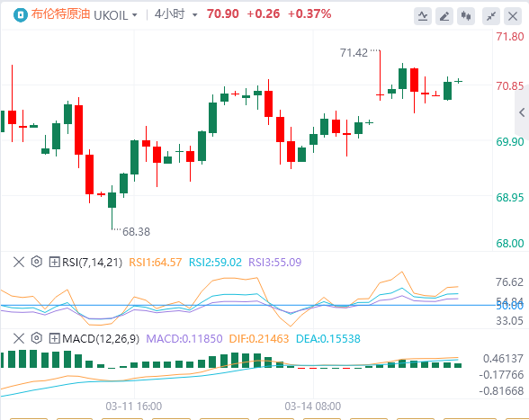The width and height of the screenshot is (529, 420).
Task: Click the RSI(7,14,21) label
Action: [x=92, y=262]
